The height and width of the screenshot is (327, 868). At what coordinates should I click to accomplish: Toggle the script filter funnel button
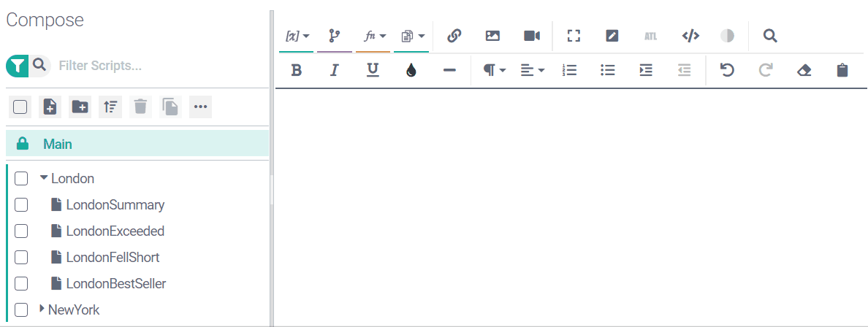[17, 66]
